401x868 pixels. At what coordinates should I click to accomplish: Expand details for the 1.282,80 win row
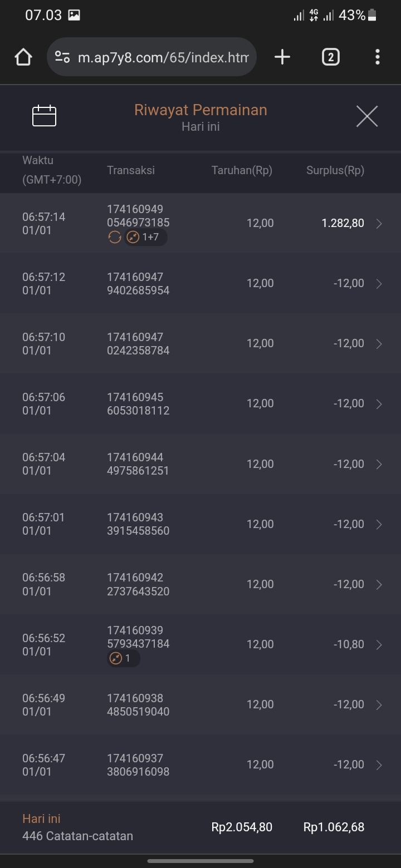click(x=379, y=224)
